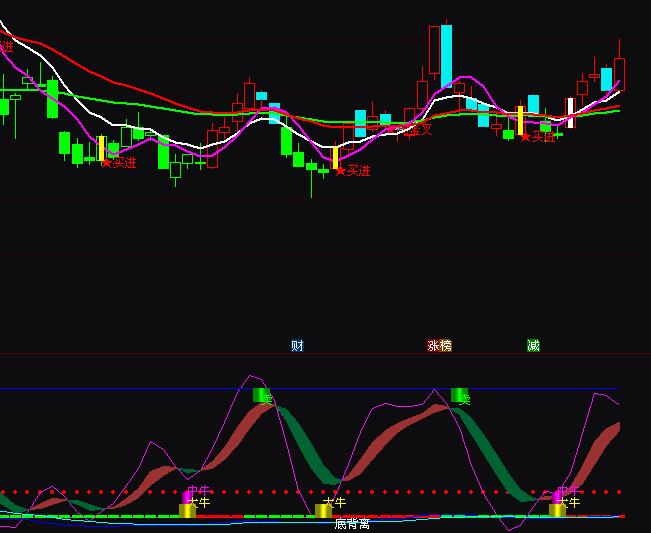Screen dimensions: 651x533
Task: Click the 涨榜 marker label
Action: (439, 346)
